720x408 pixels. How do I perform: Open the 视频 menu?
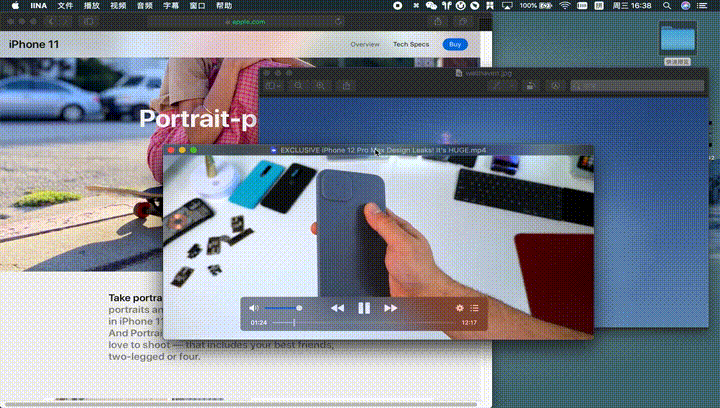click(118, 6)
